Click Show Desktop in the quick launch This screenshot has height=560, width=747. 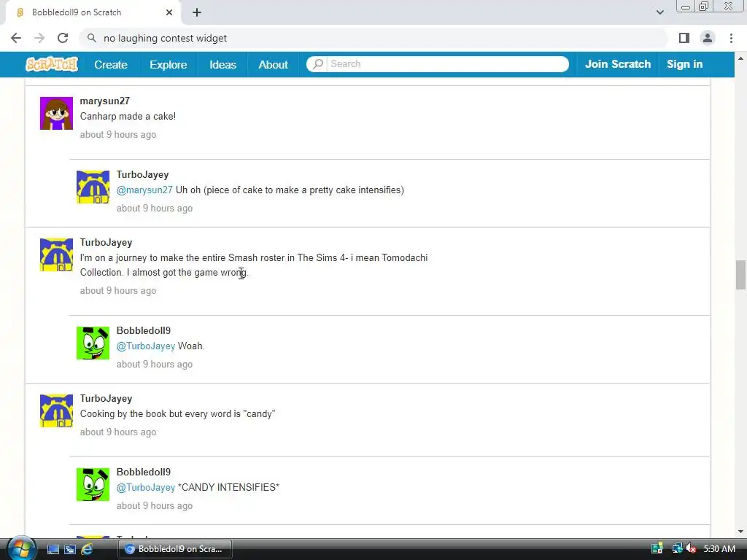53,549
